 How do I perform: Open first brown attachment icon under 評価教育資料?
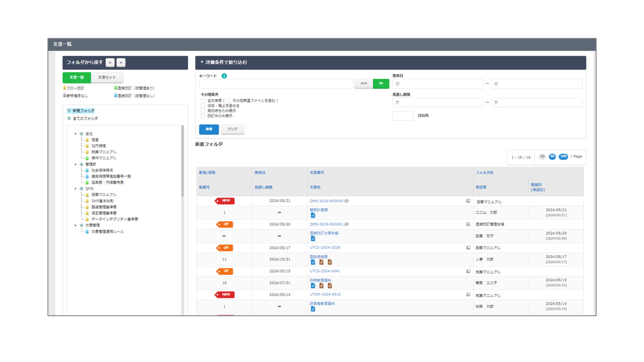coord(321,286)
